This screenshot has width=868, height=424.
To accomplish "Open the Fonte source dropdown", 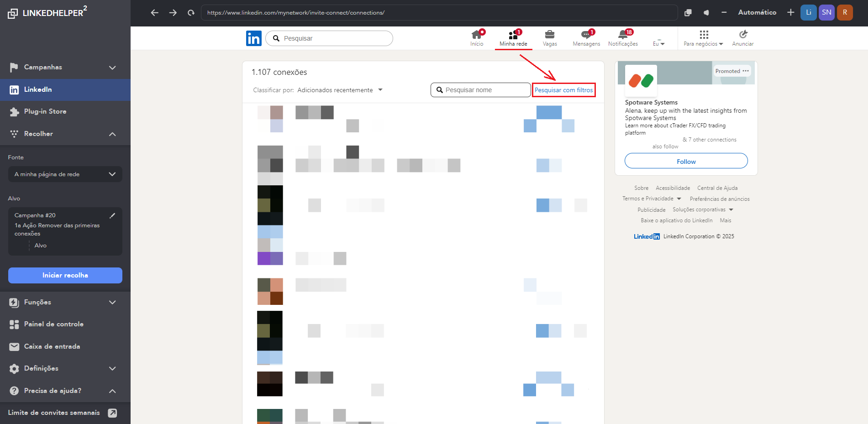I will [x=65, y=174].
